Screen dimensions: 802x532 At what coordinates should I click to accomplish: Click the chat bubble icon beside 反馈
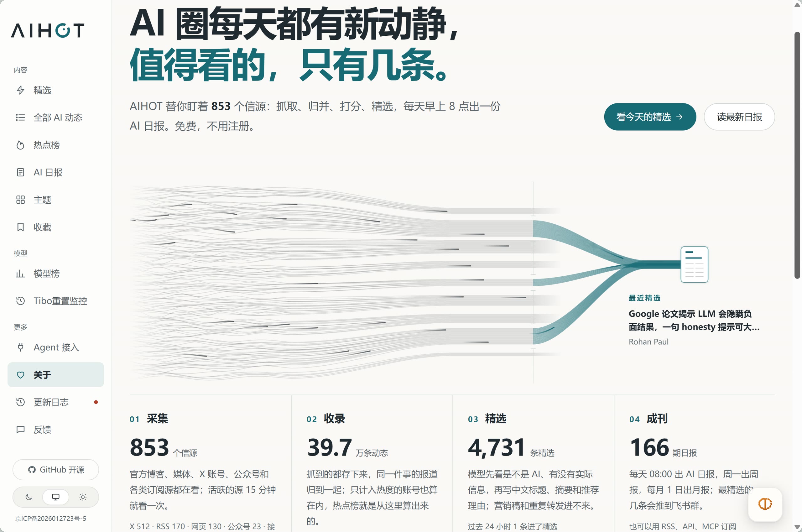tap(21, 430)
